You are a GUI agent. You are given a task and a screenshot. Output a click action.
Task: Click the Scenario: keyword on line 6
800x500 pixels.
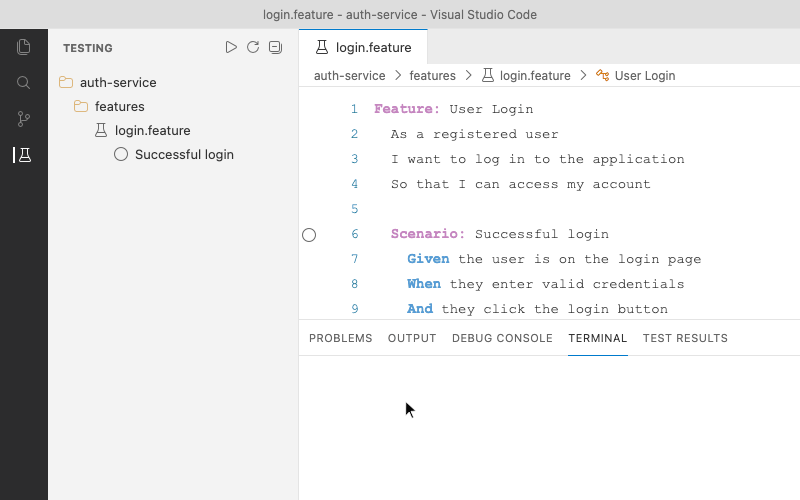(x=428, y=234)
